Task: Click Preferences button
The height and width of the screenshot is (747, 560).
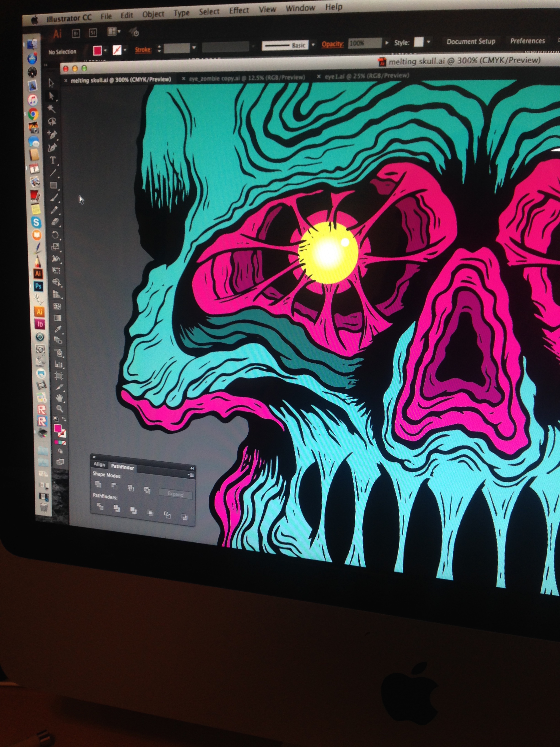Action: (x=528, y=41)
